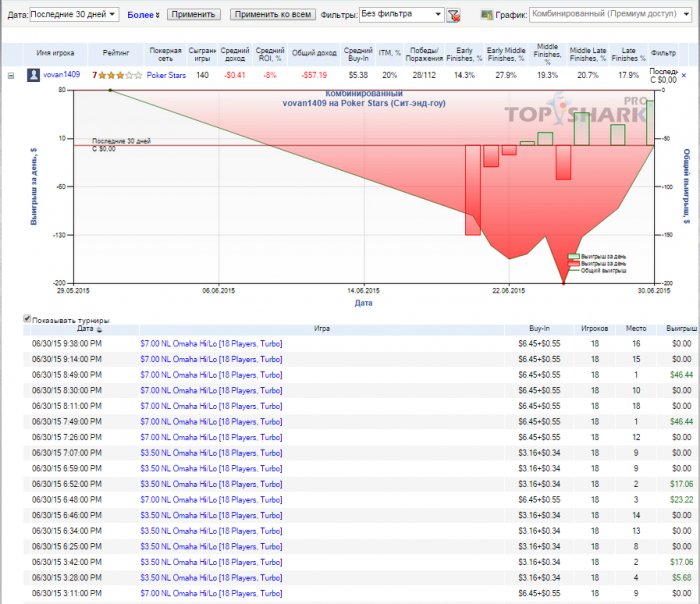Screen dimensions: 700x604
Task: Open the 9:38:00 PM Omaha Hi/Lo tournament
Action: pyautogui.click(x=209, y=342)
